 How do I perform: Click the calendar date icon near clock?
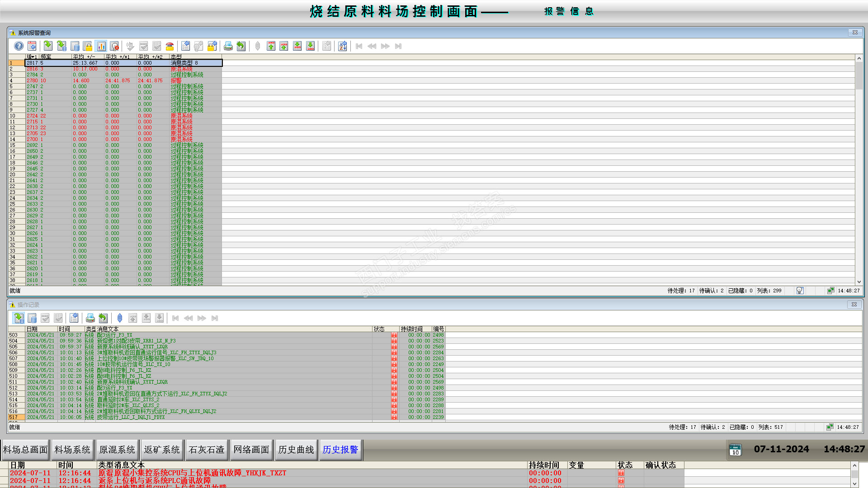735,450
